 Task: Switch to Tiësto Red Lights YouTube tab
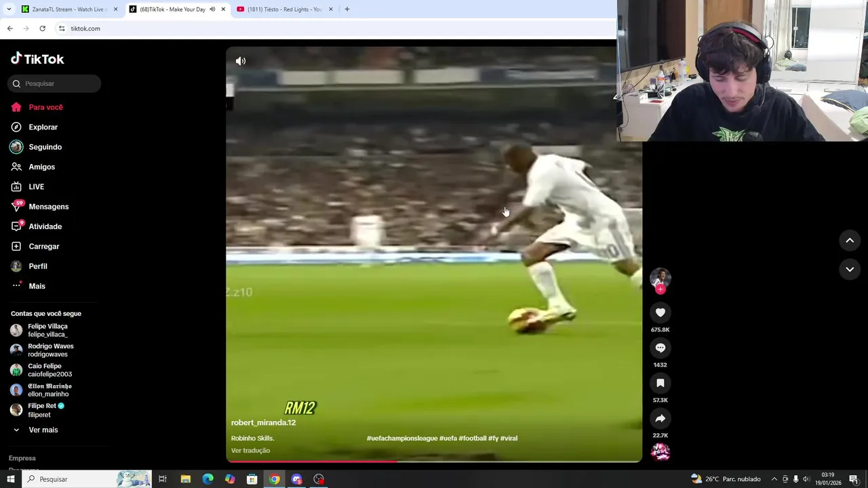[x=284, y=9]
